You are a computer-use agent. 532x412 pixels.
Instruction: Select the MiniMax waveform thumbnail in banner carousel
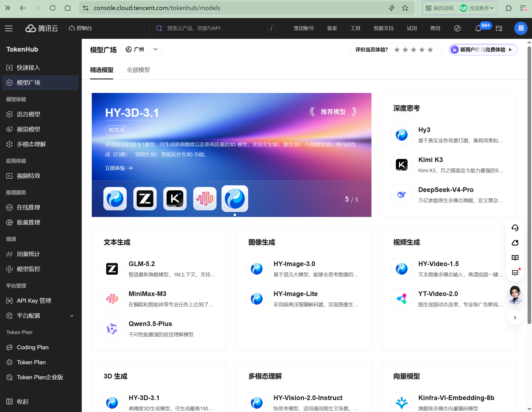coord(205,199)
